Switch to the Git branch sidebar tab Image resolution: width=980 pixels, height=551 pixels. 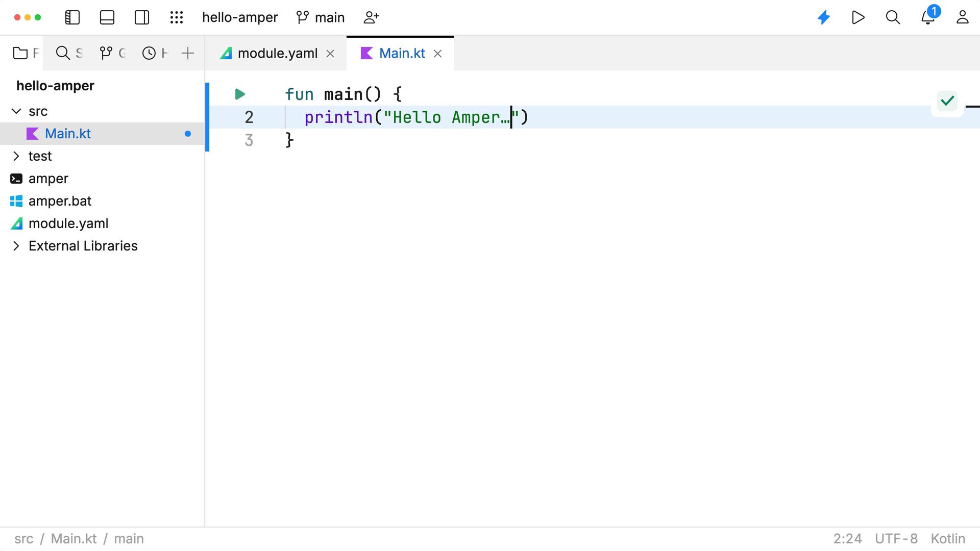(x=112, y=53)
